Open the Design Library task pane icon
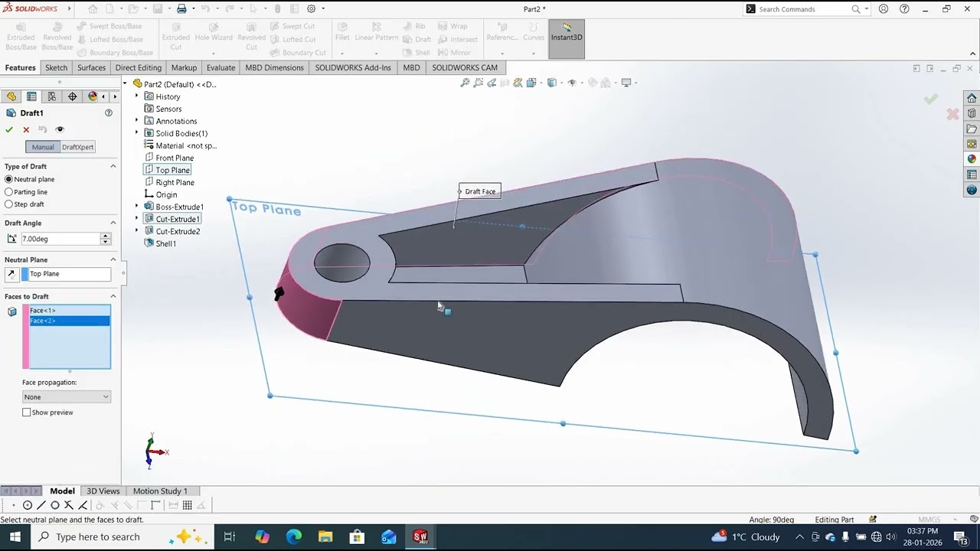Viewport: 980px width, 551px height. pos(972,113)
